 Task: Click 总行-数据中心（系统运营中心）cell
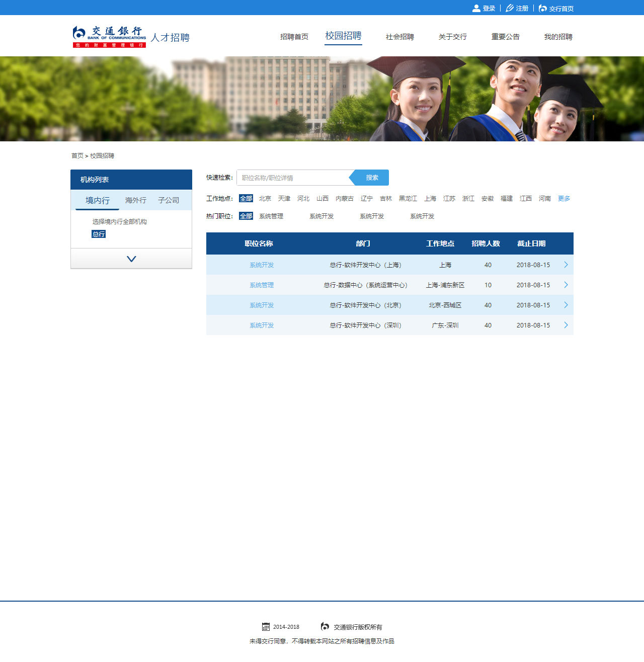tap(366, 285)
